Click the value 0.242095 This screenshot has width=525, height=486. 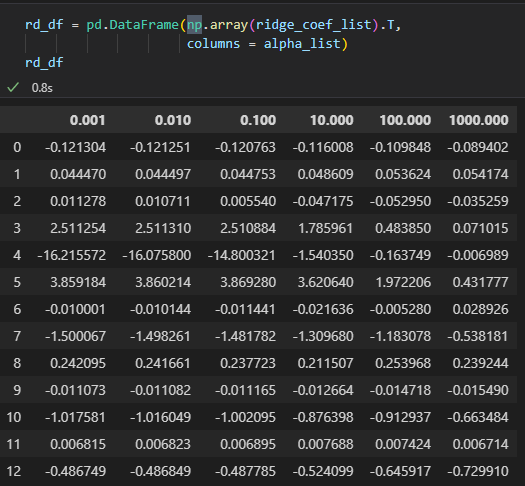coord(78,363)
